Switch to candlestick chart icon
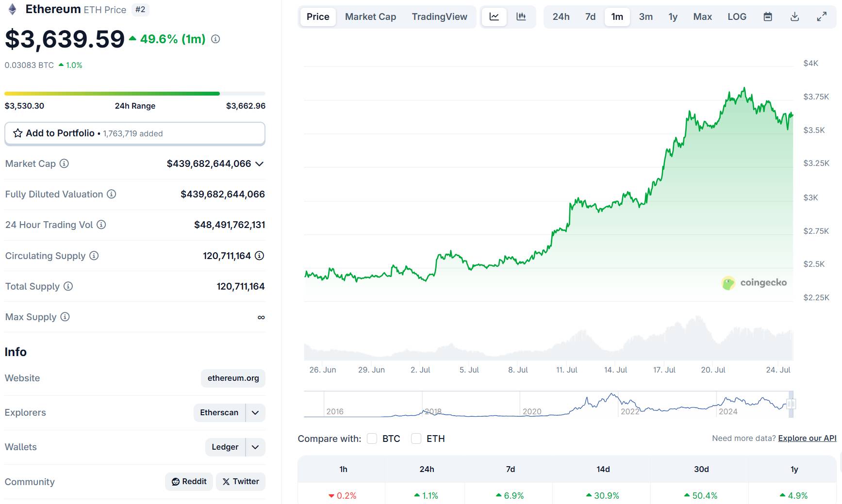This screenshot has width=842, height=504. (x=521, y=16)
